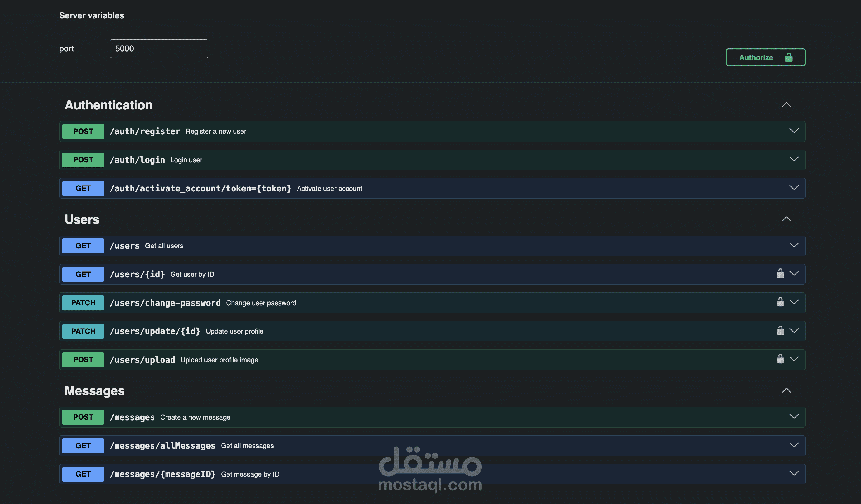Click the padlock icon on /users/{id} endpoint

coord(780,273)
